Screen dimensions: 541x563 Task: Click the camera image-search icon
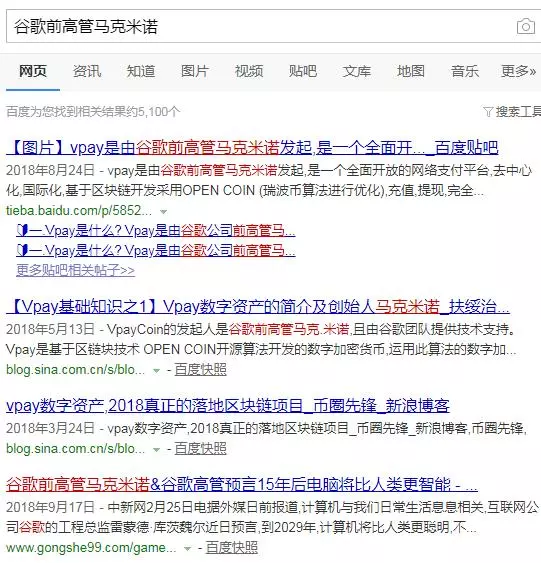pos(526,26)
